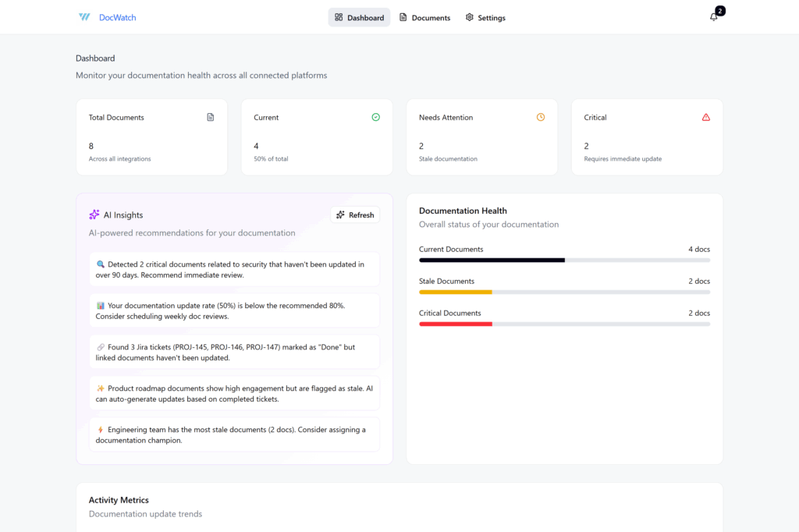Click the green checkmark icon in Current card
Image resolution: width=799 pixels, height=532 pixels.
[375, 117]
